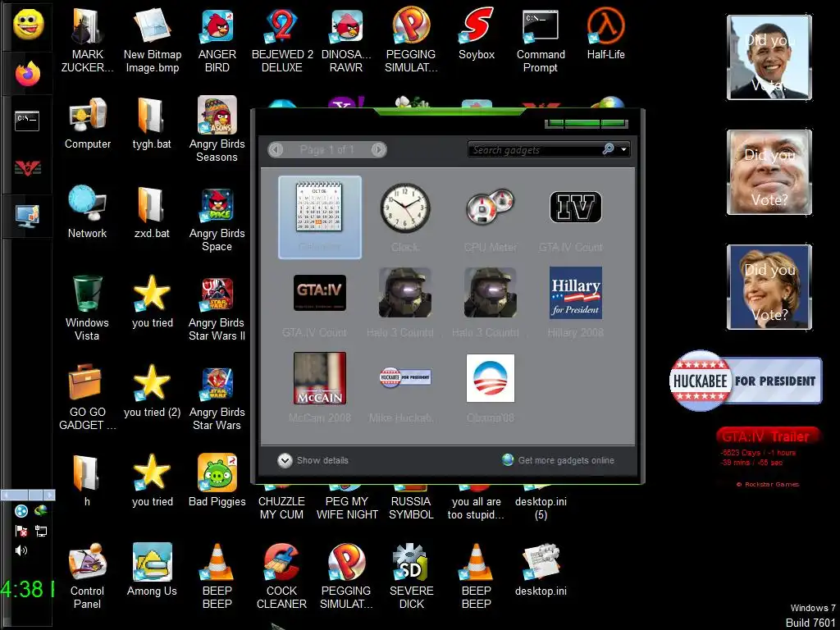Image resolution: width=840 pixels, height=630 pixels.
Task: Select the McCain 2008 gadget
Action: (x=320, y=387)
